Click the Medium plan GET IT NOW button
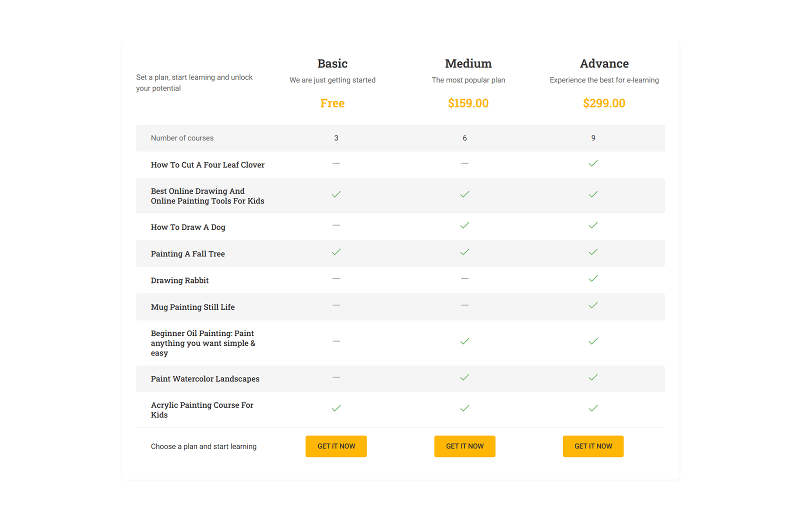This screenshot has height=532, width=800. point(464,446)
